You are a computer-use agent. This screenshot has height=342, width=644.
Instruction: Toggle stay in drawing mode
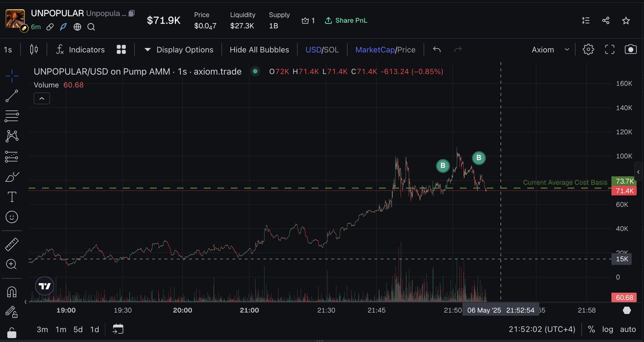pyautogui.click(x=12, y=312)
